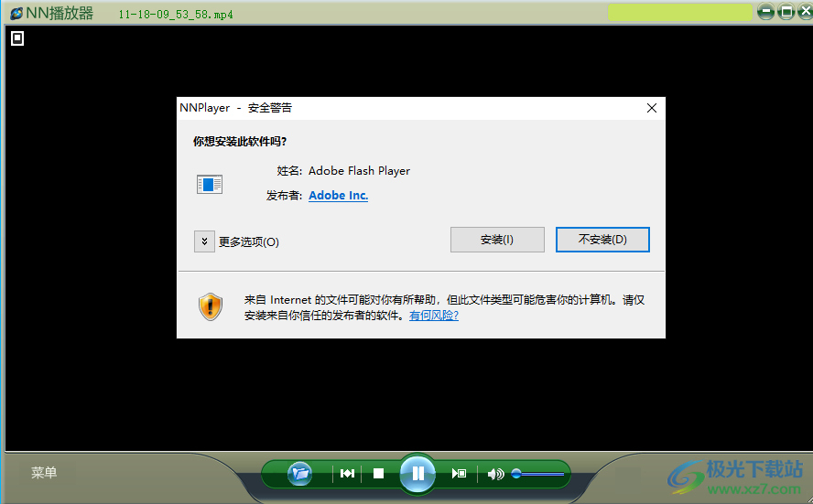Expand the More Options (更多选项) chevron

tap(204, 241)
